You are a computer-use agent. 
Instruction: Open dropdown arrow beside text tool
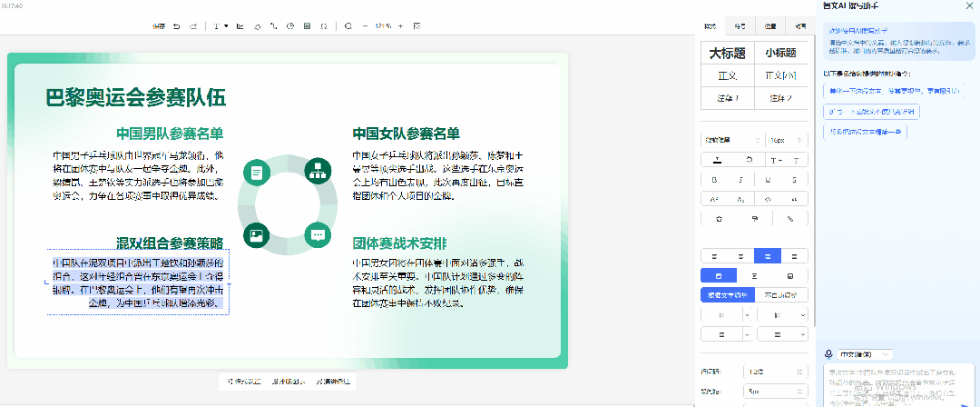pyautogui.click(x=226, y=26)
